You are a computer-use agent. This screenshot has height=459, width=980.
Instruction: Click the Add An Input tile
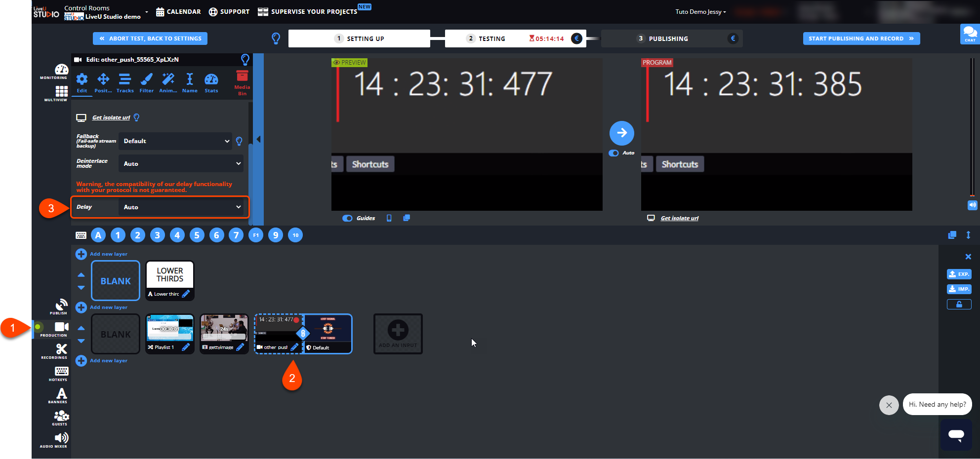[398, 334]
